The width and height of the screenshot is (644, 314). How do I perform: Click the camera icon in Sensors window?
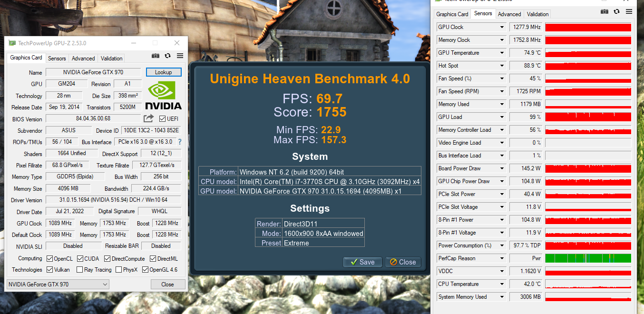point(605,11)
